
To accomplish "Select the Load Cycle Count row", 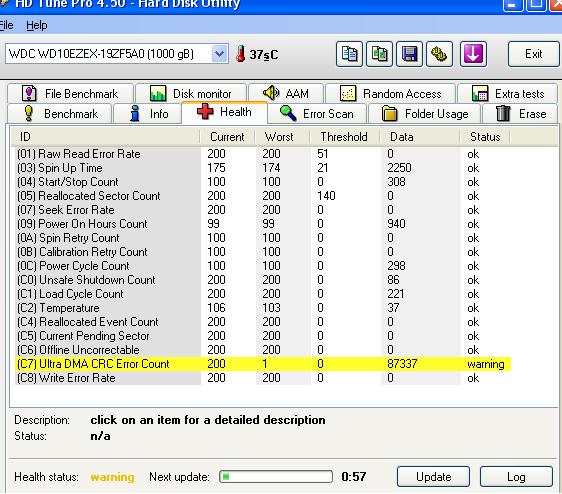I will pos(263,294).
